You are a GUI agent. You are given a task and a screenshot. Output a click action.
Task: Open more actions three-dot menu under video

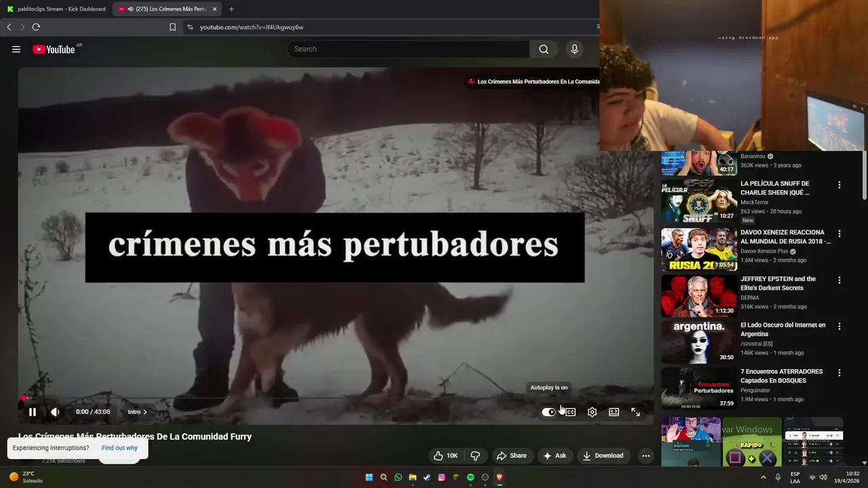point(646,455)
